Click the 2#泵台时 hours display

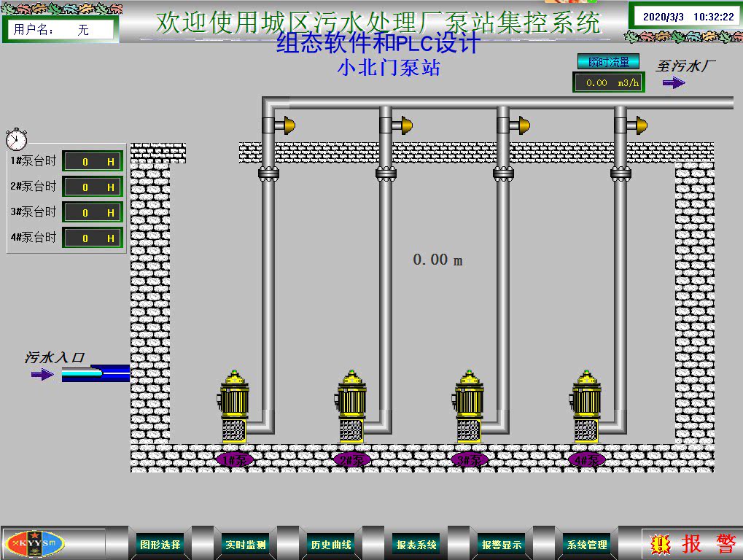coord(93,187)
